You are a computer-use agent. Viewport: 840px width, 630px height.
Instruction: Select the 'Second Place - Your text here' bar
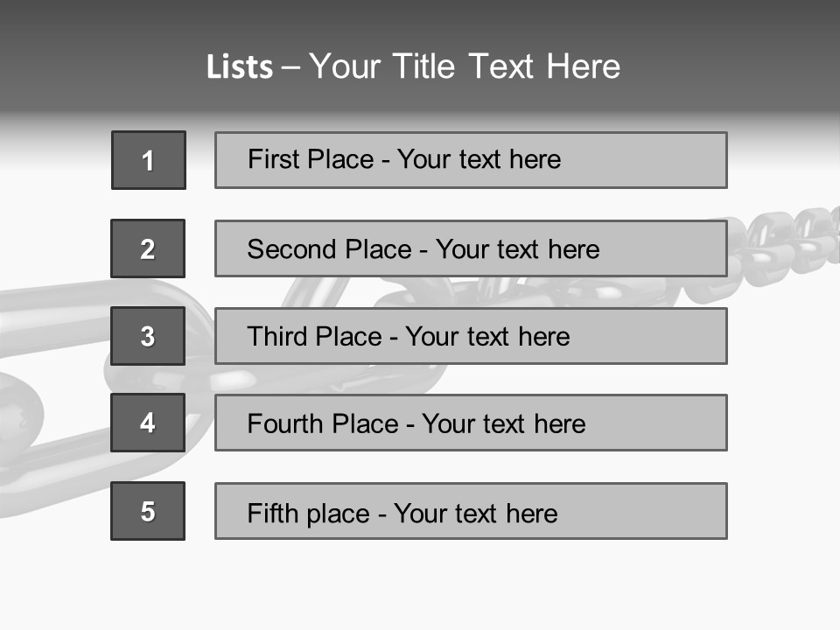pyautogui.click(x=471, y=248)
